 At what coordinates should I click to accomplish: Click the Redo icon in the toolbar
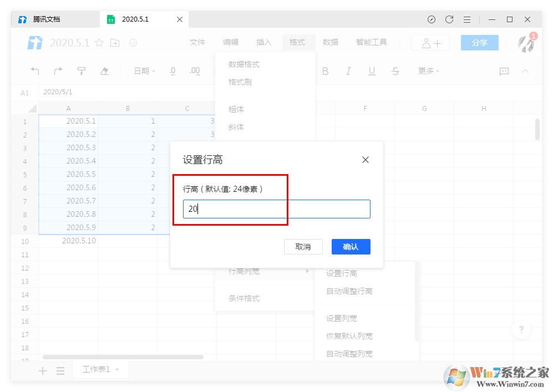click(58, 70)
